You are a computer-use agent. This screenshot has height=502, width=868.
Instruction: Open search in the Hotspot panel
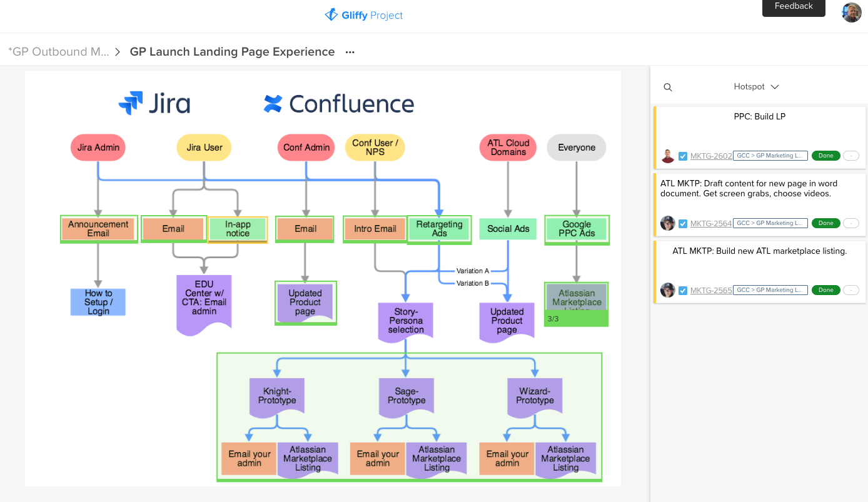[667, 87]
